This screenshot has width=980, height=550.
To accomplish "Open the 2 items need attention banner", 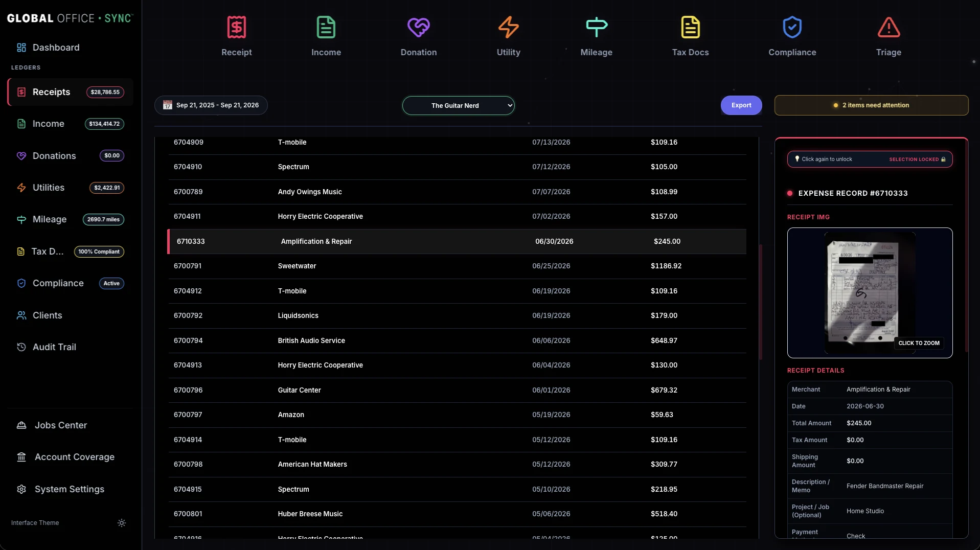I will 871,105.
